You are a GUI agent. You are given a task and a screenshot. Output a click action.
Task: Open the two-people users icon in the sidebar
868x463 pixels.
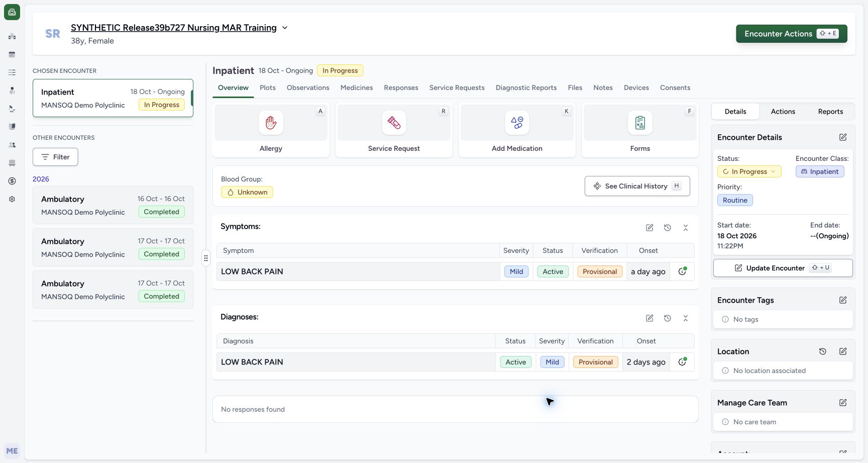[12, 145]
